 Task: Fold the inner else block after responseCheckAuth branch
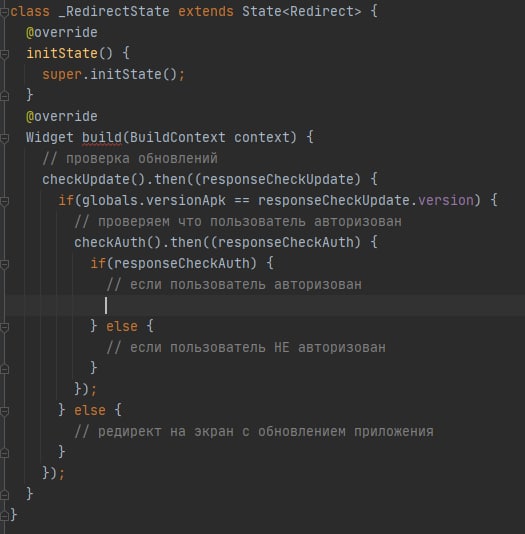point(4,327)
